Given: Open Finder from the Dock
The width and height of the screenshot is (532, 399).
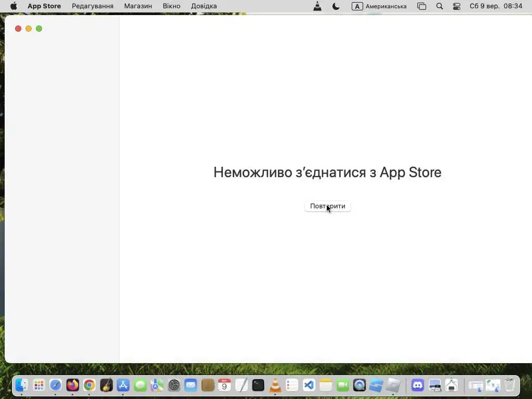Looking at the screenshot, I should point(21,385).
